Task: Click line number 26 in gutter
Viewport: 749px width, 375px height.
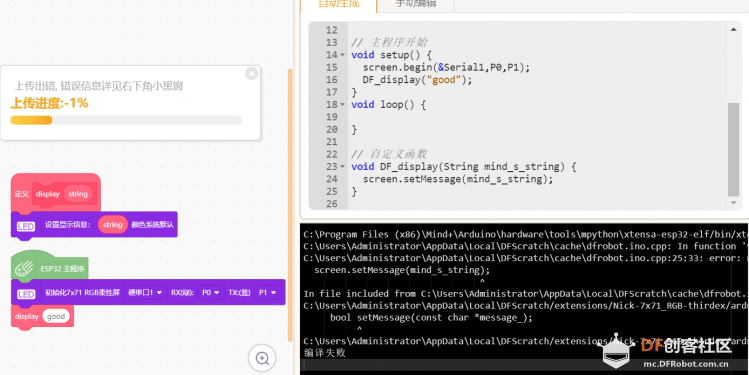Action: [332, 204]
